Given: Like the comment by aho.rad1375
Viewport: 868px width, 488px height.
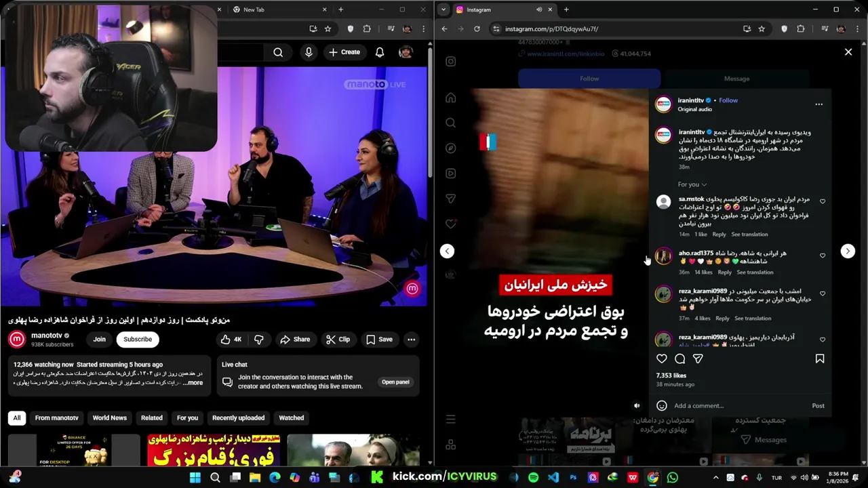Looking at the screenshot, I should tap(823, 256).
